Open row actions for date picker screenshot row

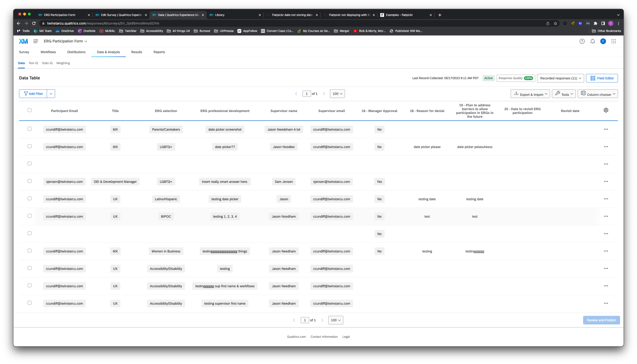click(606, 129)
